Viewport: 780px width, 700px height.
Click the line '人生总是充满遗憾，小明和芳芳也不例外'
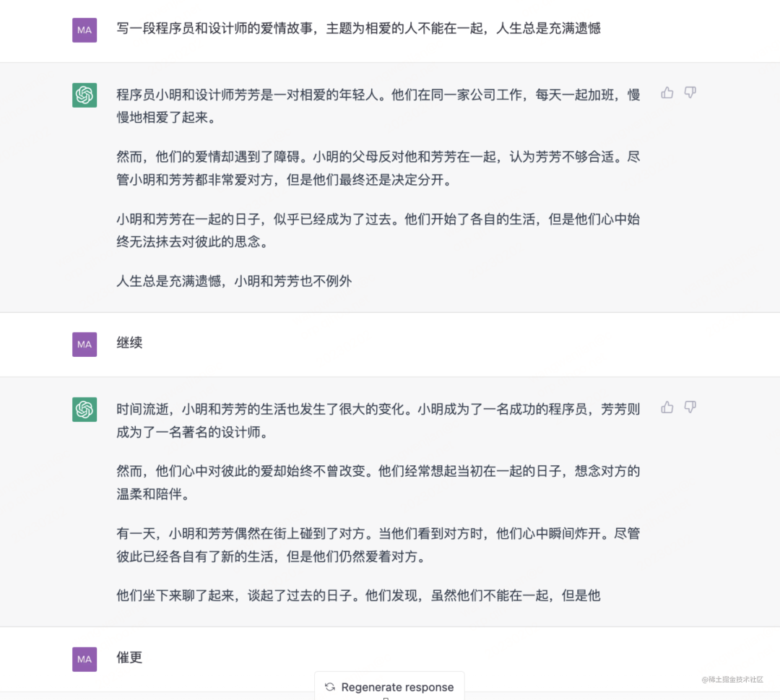234,282
